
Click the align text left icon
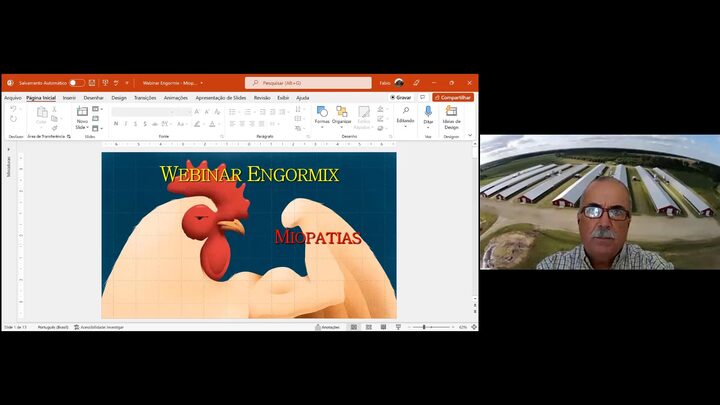pyautogui.click(x=232, y=124)
